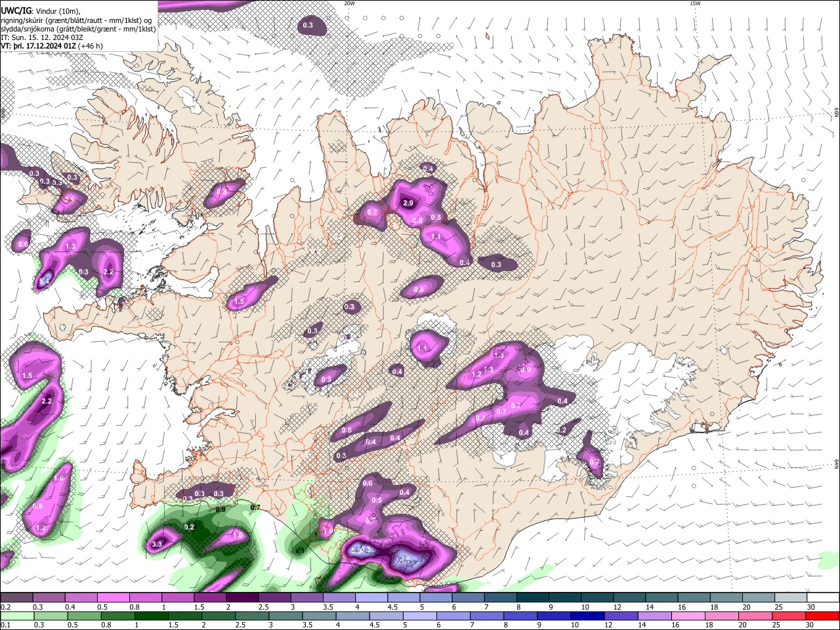Click the '0.4' label in the upper legend row
840x630 pixels.
(70, 607)
